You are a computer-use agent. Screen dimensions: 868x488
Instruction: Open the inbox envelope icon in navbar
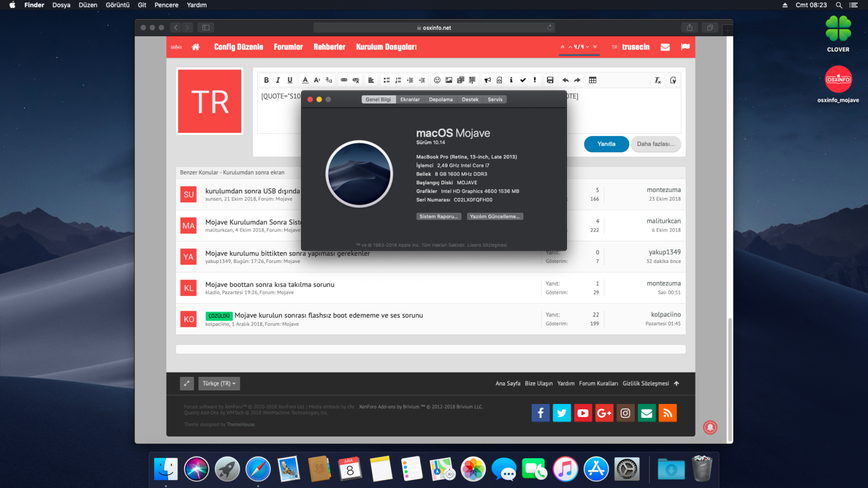(665, 47)
